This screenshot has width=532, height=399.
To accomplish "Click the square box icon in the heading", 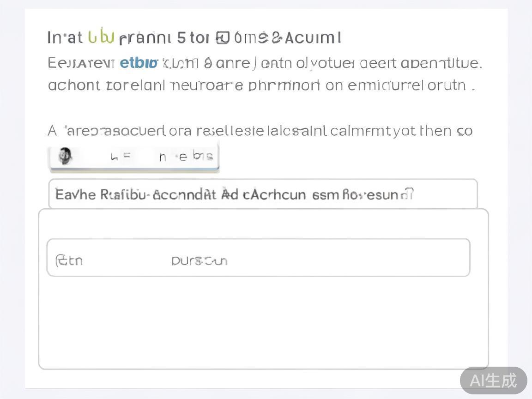I will point(223,38).
